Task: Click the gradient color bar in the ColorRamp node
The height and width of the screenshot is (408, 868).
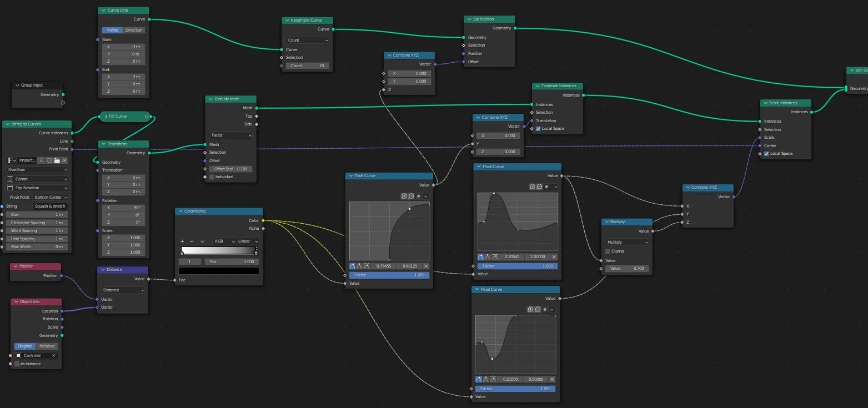Action: click(218, 251)
